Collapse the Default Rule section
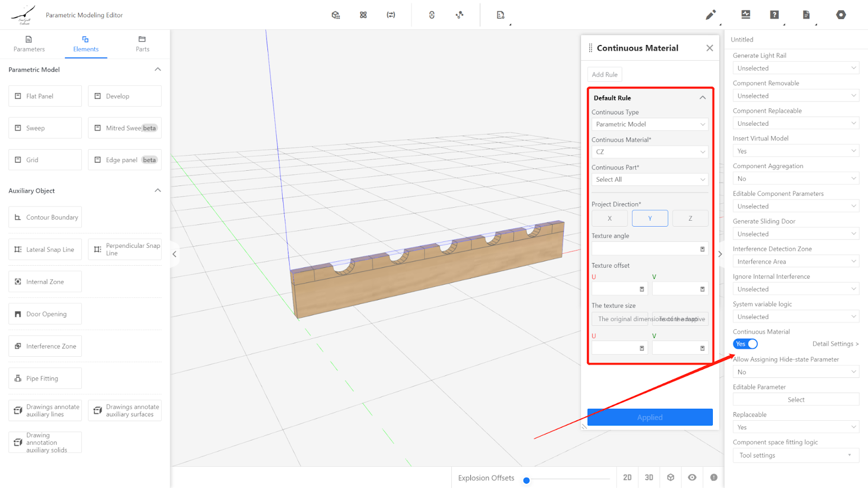The image size is (868, 488). pos(703,98)
